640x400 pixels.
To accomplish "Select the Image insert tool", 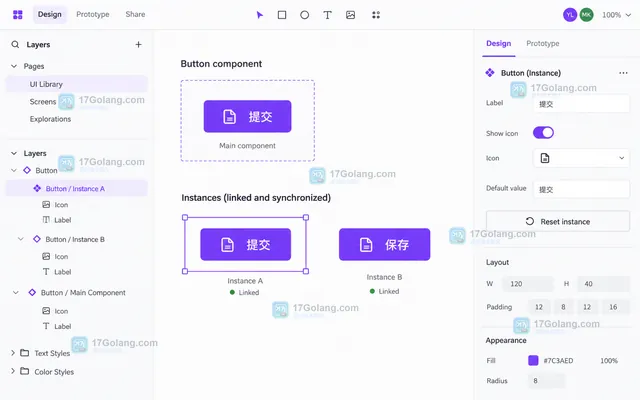I will point(350,15).
